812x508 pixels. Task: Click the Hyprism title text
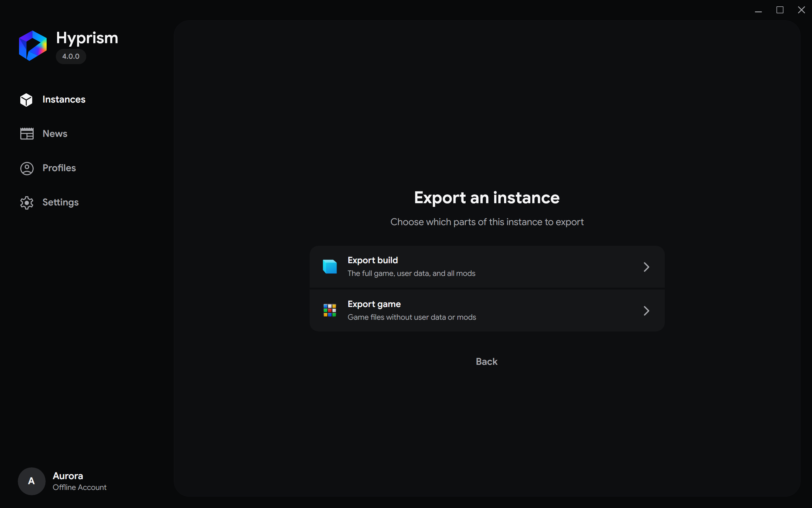coord(87,38)
